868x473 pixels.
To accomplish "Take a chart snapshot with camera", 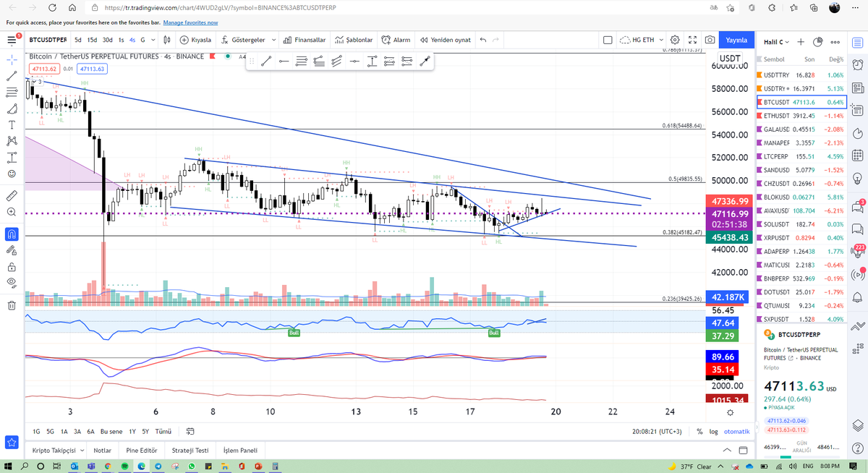I will [710, 40].
